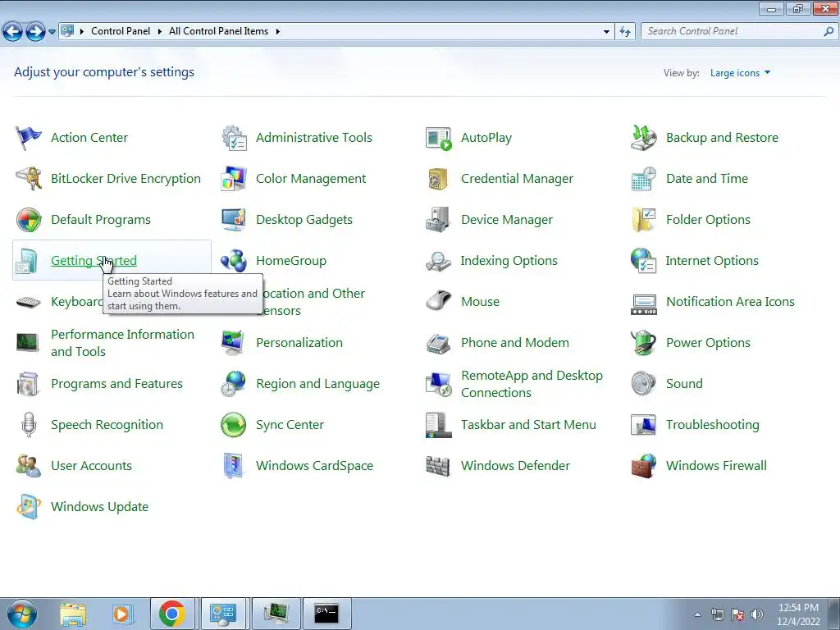840x630 pixels.
Task: Open the Backup and Restore icon
Action: [643, 138]
